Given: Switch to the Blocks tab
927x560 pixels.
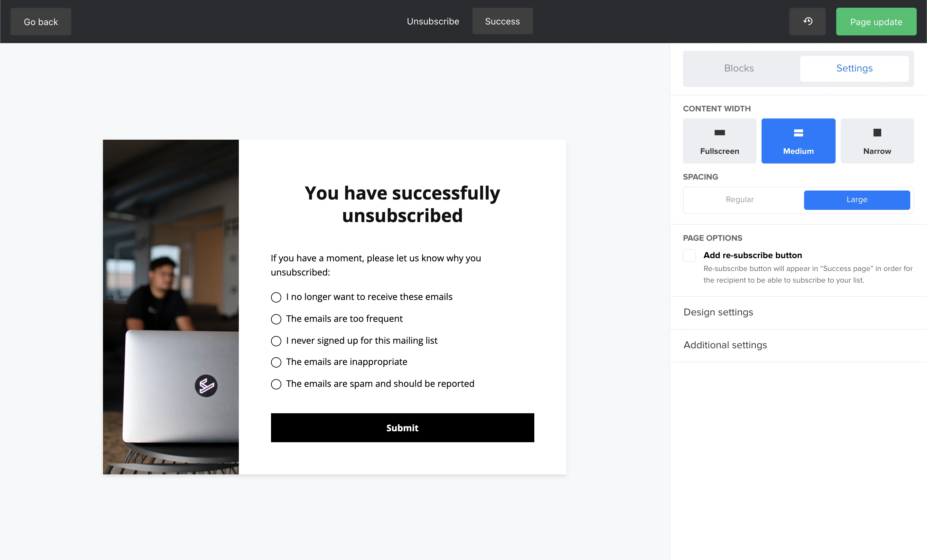Looking at the screenshot, I should tap(738, 69).
